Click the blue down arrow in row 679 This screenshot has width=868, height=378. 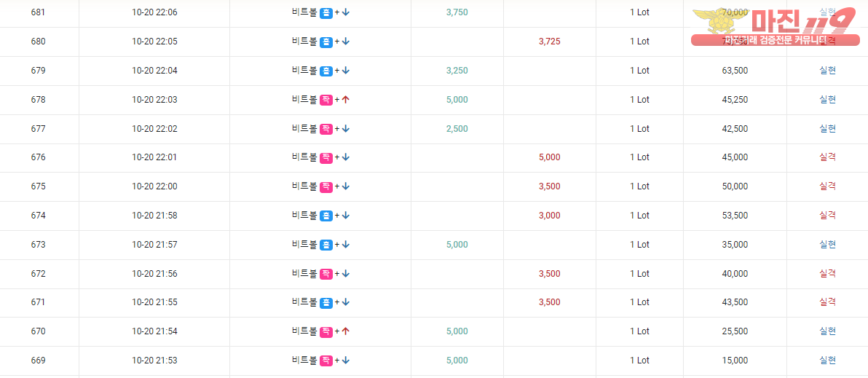pyautogui.click(x=345, y=71)
